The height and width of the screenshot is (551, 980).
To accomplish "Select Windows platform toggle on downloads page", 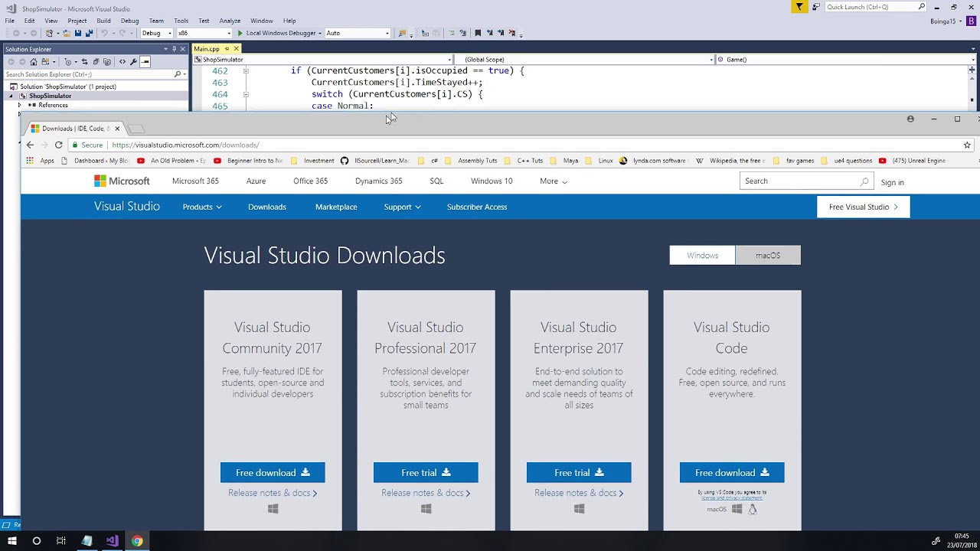I will coord(702,256).
